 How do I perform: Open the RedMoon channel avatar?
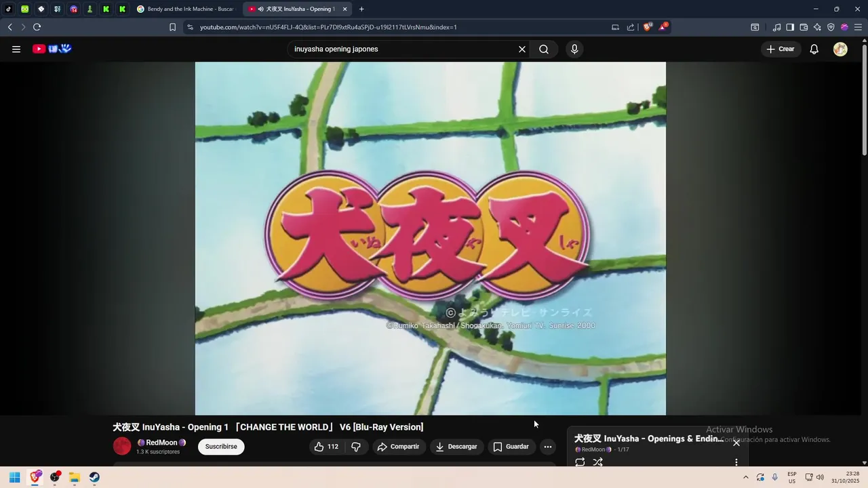click(x=122, y=446)
